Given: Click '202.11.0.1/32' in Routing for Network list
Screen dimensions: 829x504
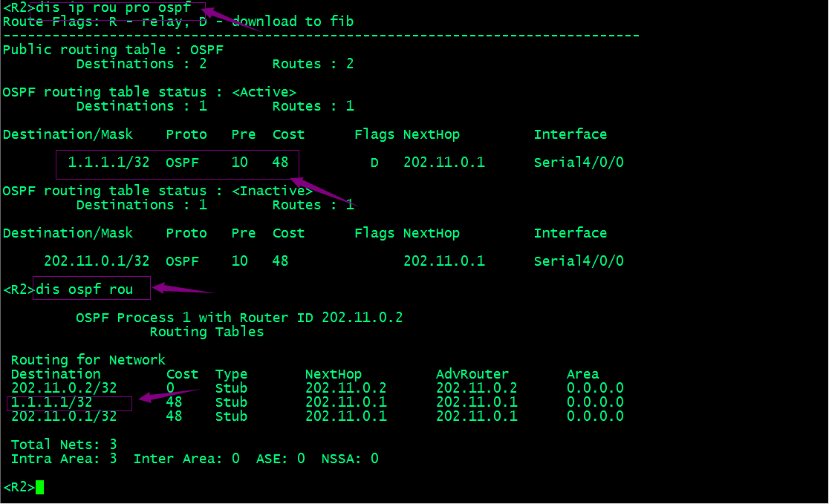Looking at the screenshot, I should (64, 416).
